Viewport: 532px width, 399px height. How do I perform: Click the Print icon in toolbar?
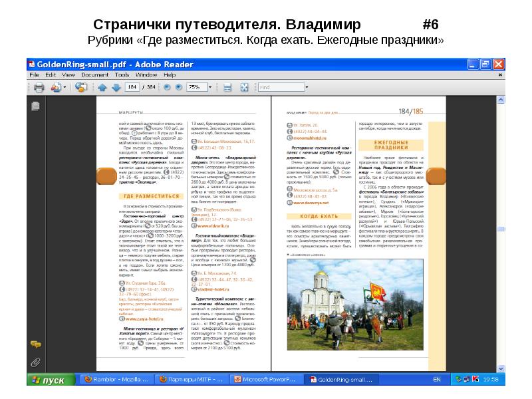[39, 87]
